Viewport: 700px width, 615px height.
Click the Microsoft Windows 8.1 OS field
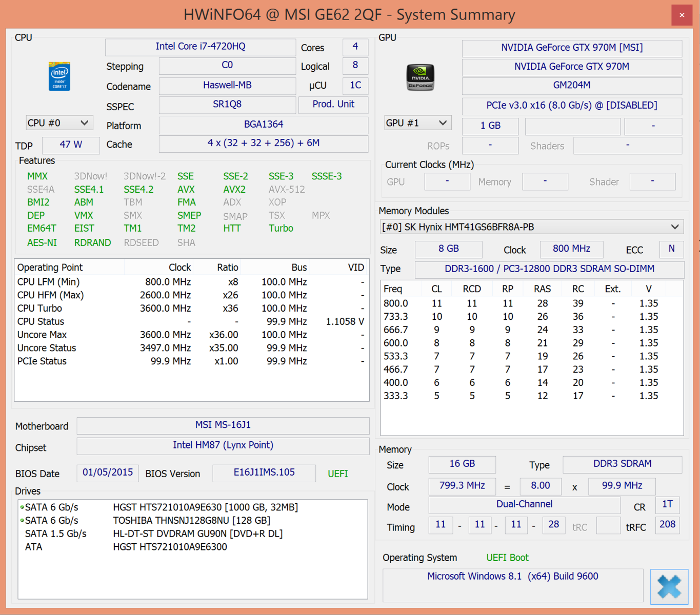(x=513, y=585)
